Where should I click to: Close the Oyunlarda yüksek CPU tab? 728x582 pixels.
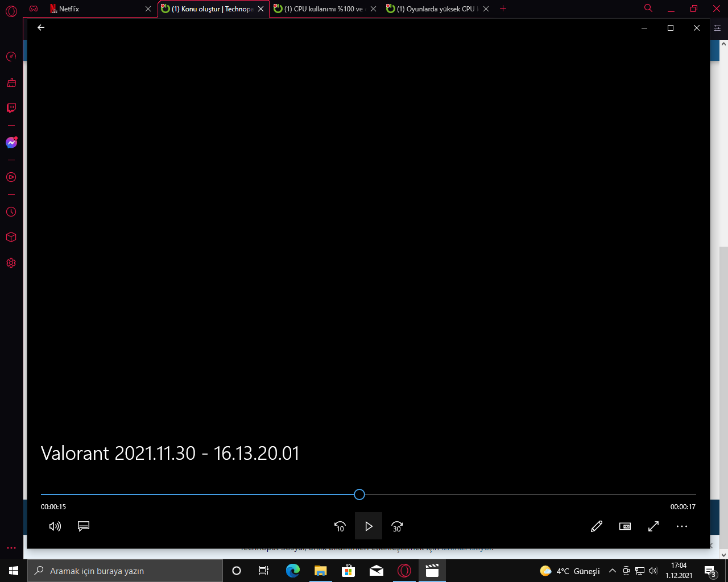tap(486, 9)
